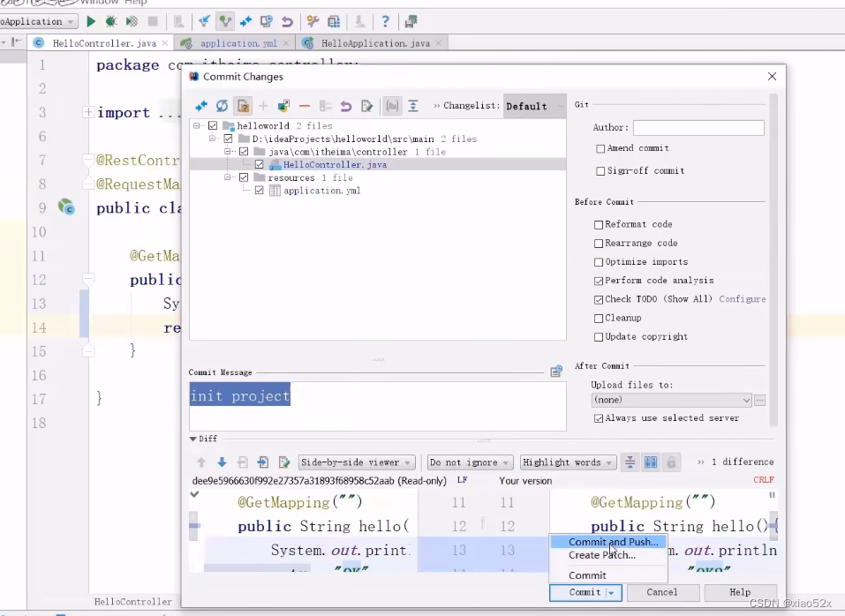Click the Refresh Changes icon in commit dialog

[x=222, y=106]
